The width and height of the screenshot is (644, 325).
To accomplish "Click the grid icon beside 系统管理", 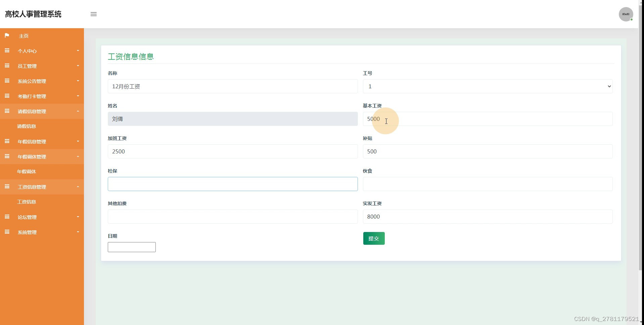I will click(x=7, y=232).
